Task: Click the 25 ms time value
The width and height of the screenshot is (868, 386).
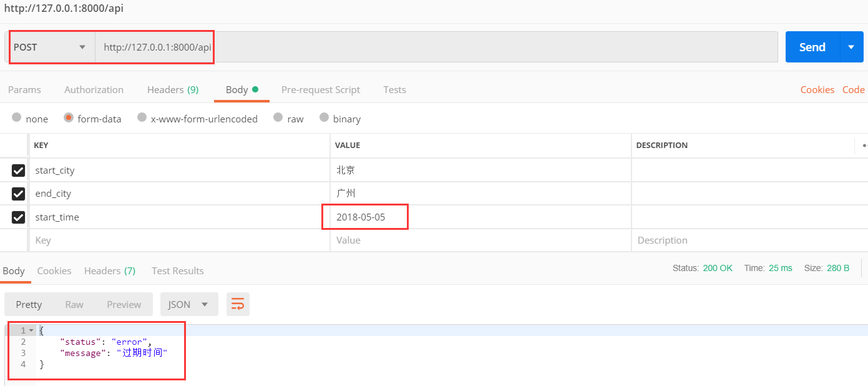Action: [781, 268]
